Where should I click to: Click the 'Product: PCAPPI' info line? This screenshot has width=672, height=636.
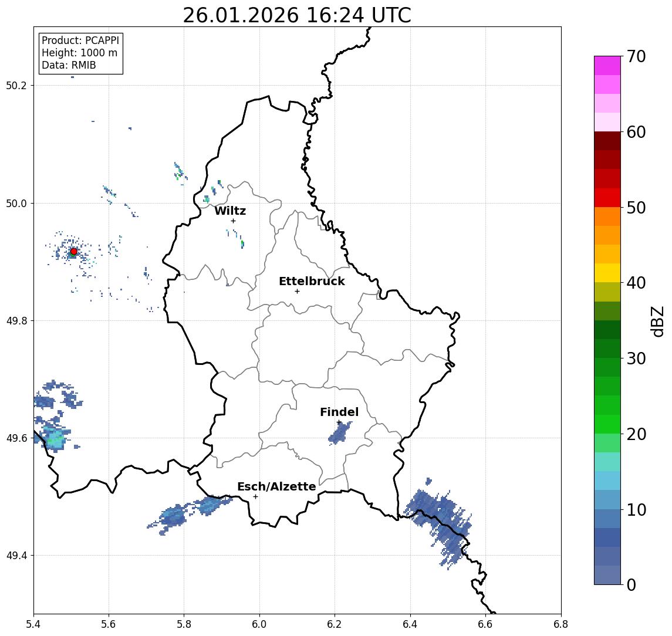(80, 40)
